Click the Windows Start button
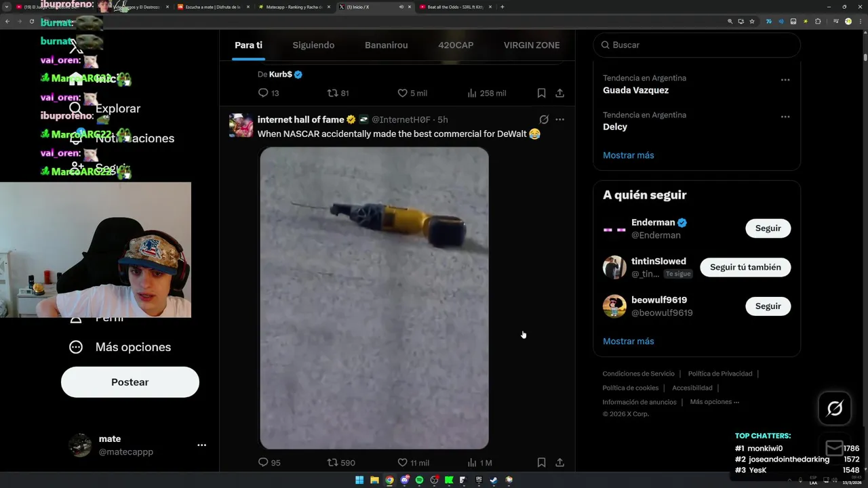Screen dimensions: 868x488 pos(359,480)
